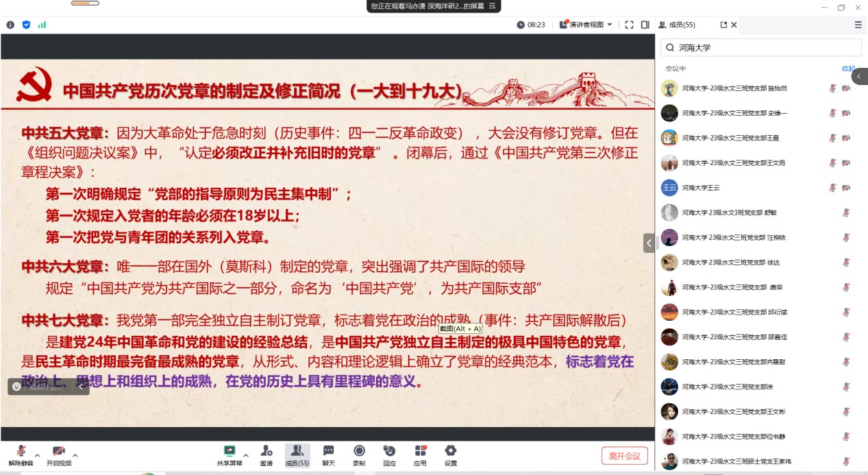The width and height of the screenshot is (868, 475).
Task: Click the 离开会议 leave meeting button
Action: coord(624,456)
